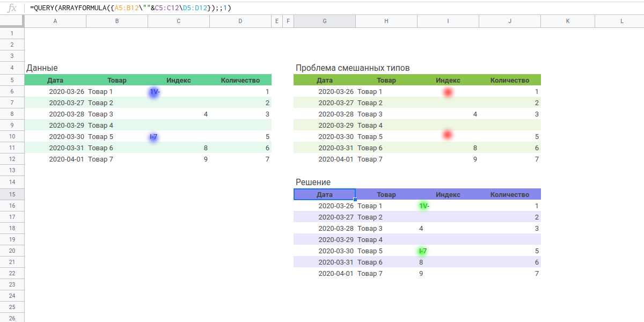
Task: Click 'Товар' header in the green problem table
Action: coord(386,80)
